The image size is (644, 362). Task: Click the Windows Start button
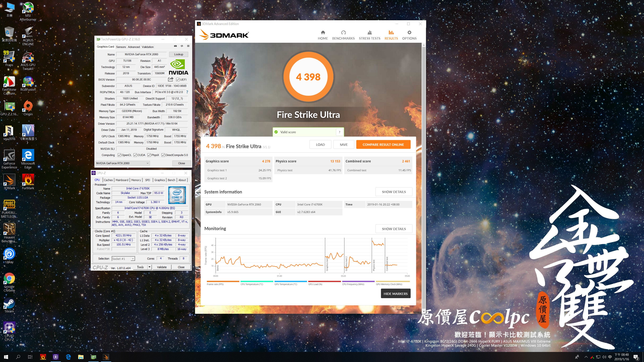click(6, 357)
